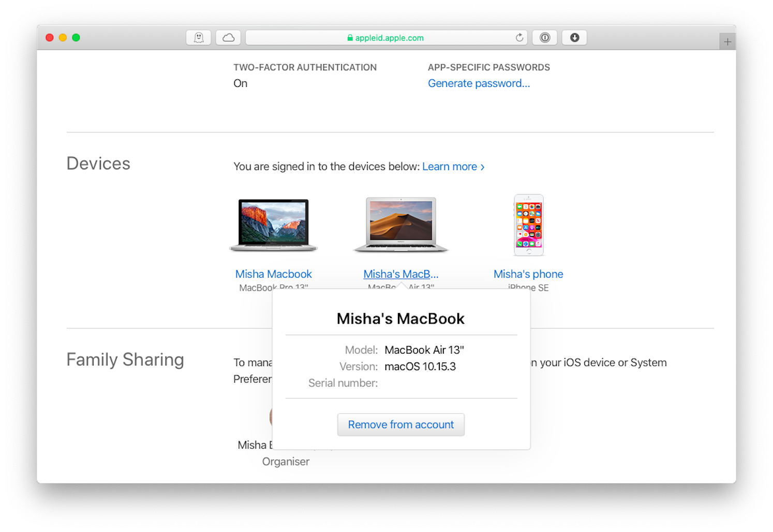Click the chevron next to Learn more
This screenshot has width=773, height=532.
point(483,167)
